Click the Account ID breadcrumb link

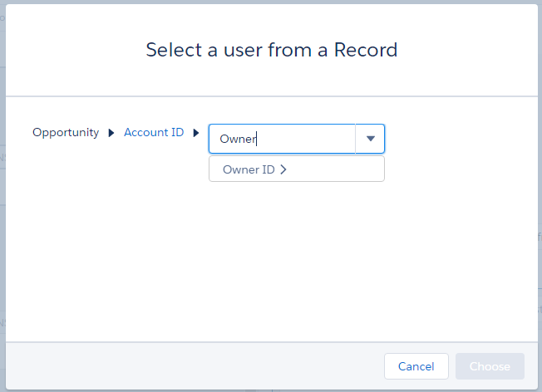154,132
